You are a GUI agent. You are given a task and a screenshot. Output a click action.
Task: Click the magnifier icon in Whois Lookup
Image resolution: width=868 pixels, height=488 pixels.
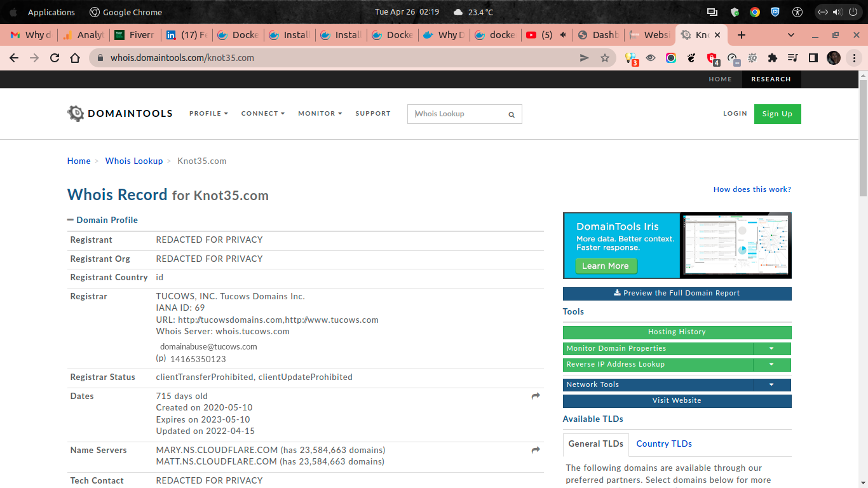512,114
